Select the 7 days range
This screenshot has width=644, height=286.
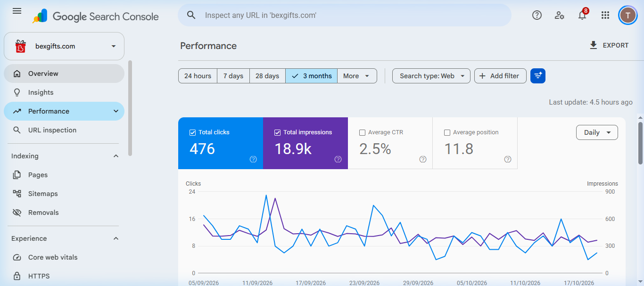point(233,76)
